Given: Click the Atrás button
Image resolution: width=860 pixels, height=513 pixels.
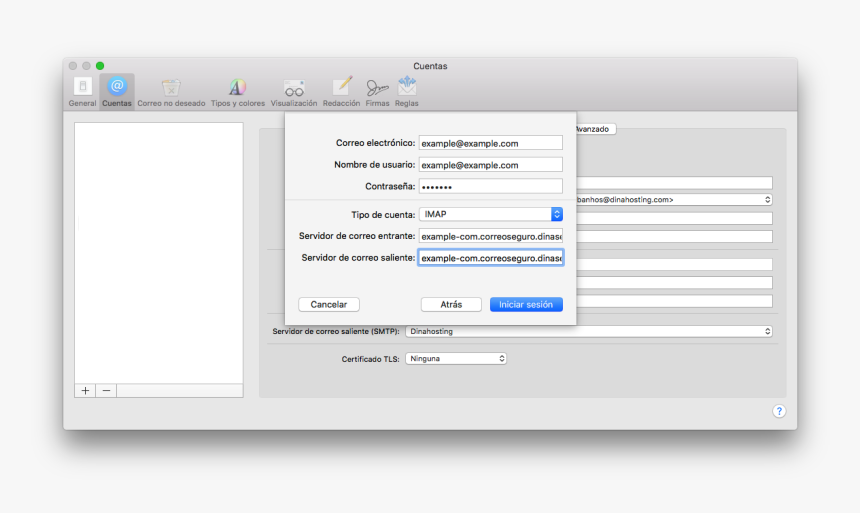Looking at the screenshot, I should coord(451,305).
